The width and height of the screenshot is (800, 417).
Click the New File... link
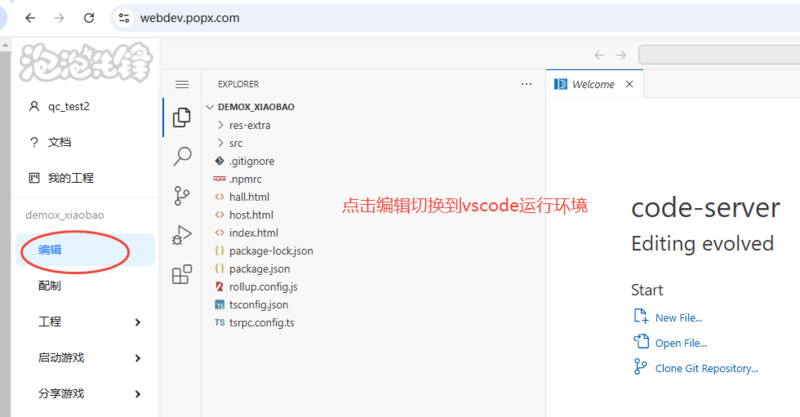pos(678,317)
